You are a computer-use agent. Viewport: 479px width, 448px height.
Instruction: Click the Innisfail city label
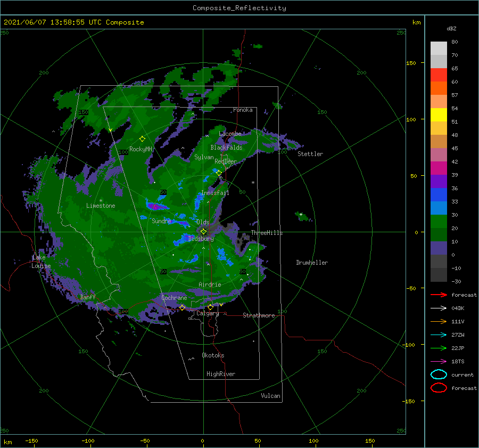click(215, 193)
